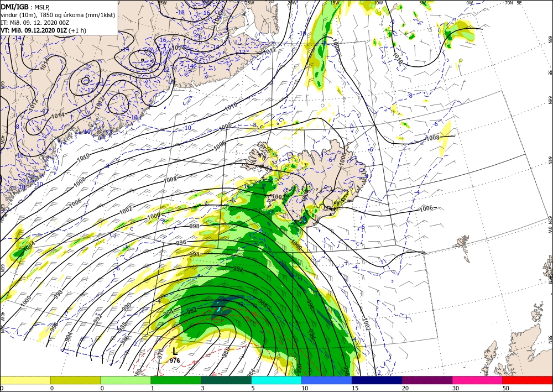Click the "35W" longitude label
This screenshot has width=553, height=392.
162,2
